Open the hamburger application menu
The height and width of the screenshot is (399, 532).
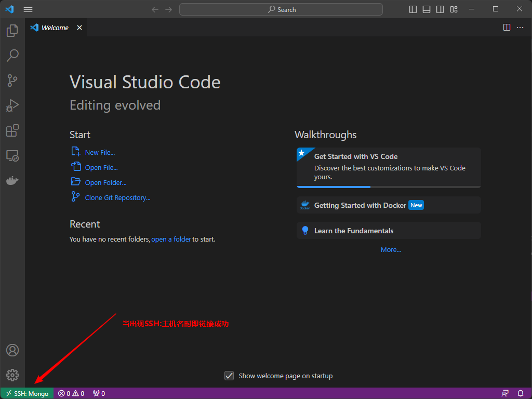[28, 9]
